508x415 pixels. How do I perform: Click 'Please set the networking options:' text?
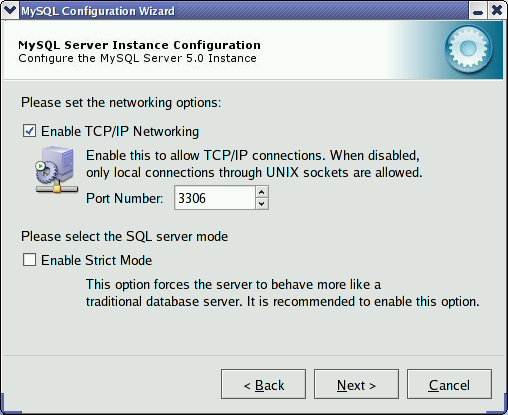tap(121, 103)
